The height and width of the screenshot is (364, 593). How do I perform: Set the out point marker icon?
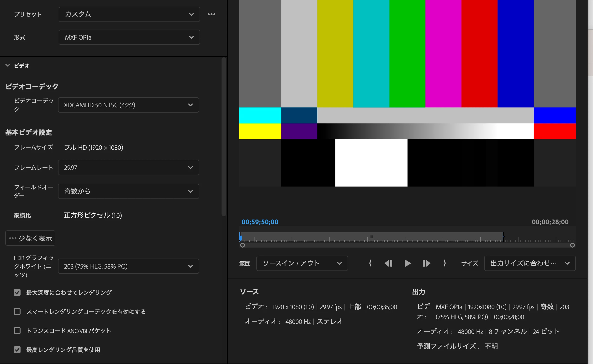pyautogui.click(x=445, y=263)
